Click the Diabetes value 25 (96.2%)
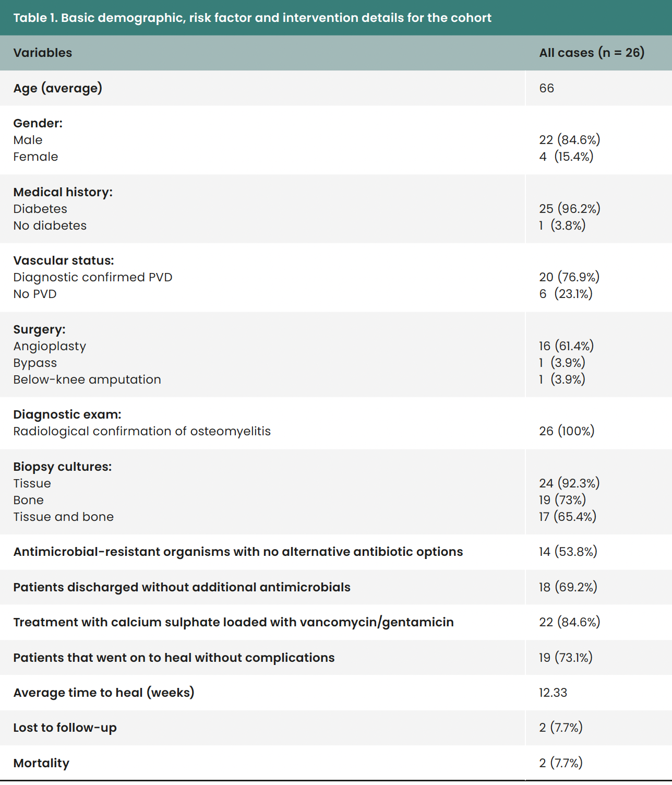 pos(569,209)
